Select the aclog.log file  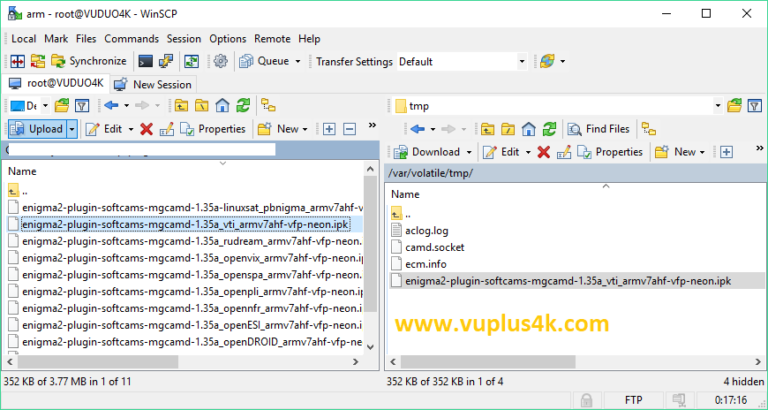click(427, 230)
